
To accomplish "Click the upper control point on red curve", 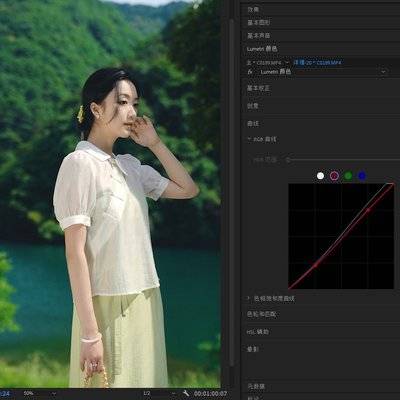I will pyautogui.click(x=369, y=210).
